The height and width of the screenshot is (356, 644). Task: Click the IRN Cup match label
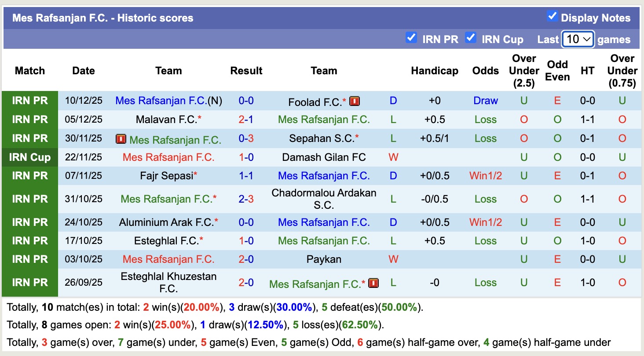(30, 157)
